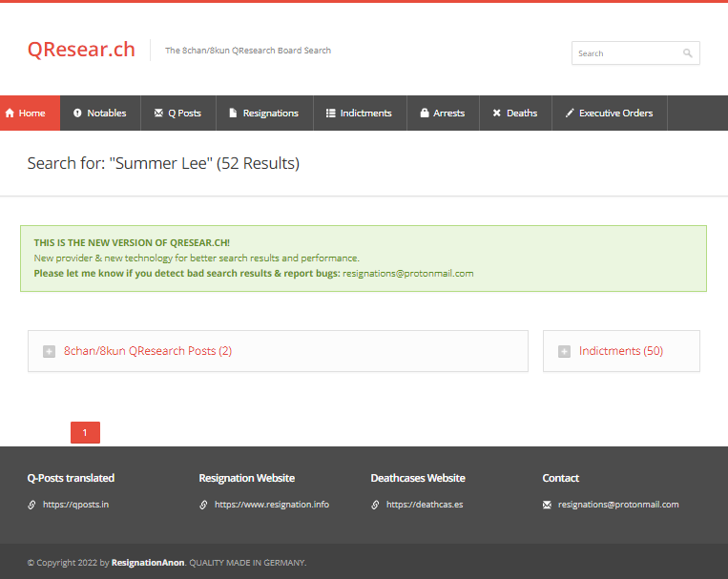Click the Indictments list icon

[330, 113]
